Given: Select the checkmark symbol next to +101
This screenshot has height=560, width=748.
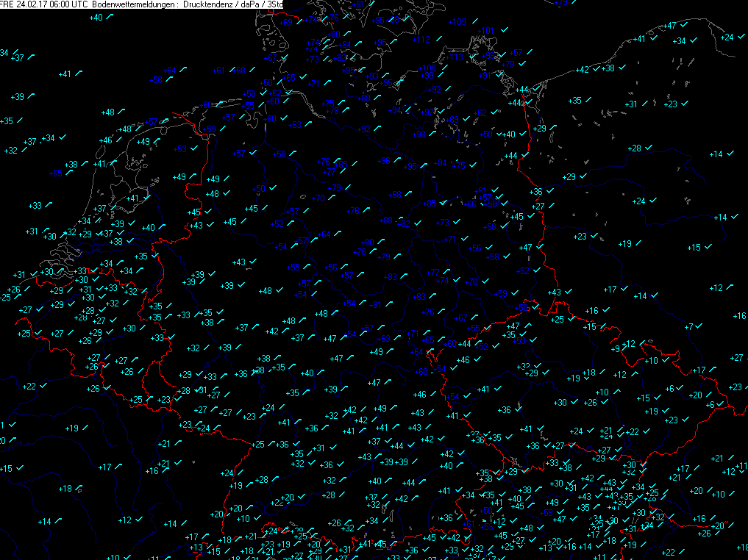Looking at the screenshot, I should pyautogui.click(x=504, y=29).
